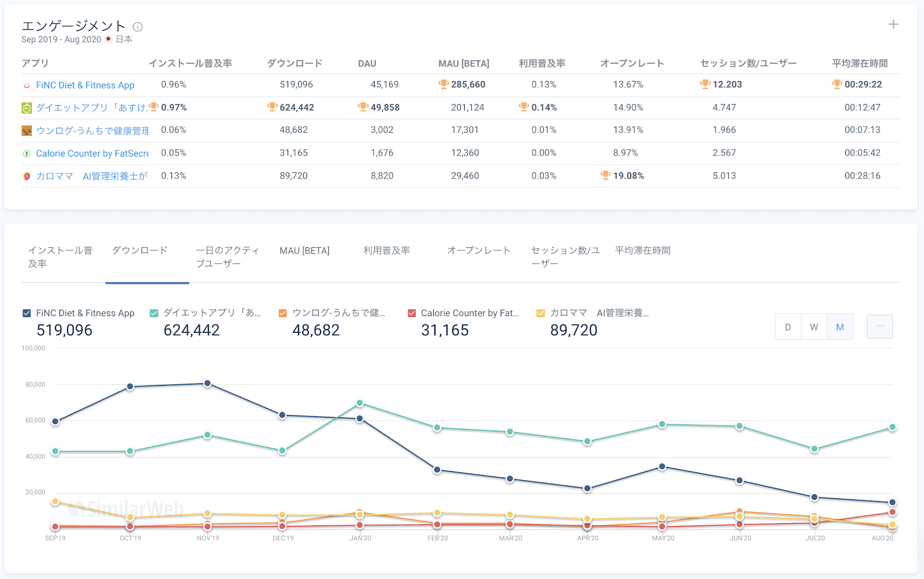The image size is (924, 579).
Task: Click the カロママ app icon in table
Action: pyautogui.click(x=27, y=176)
